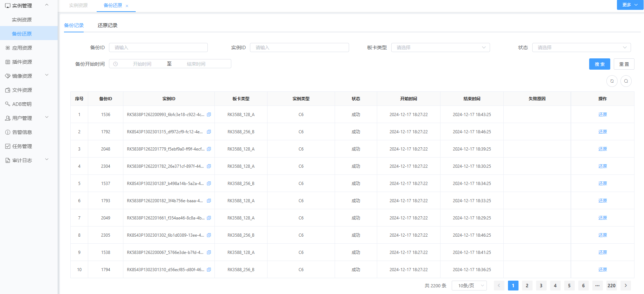Go to last page 220
This screenshot has height=294, width=644.
612,286
